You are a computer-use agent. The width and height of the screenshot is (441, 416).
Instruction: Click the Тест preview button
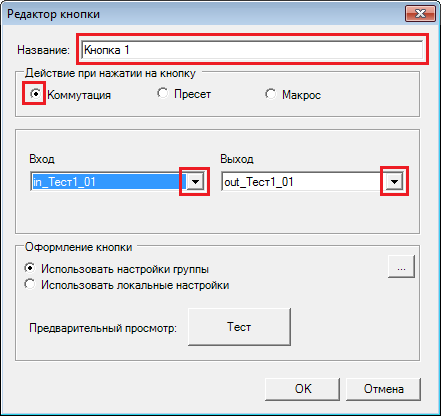239,327
